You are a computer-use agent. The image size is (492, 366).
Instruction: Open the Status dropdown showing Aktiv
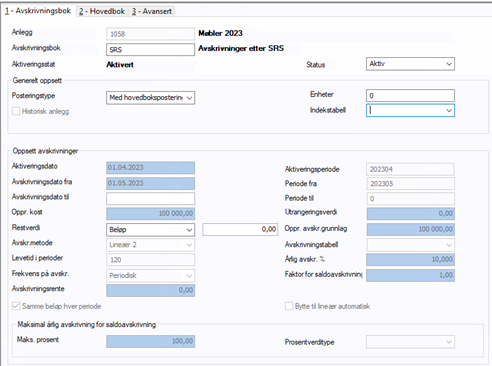pyautogui.click(x=410, y=64)
